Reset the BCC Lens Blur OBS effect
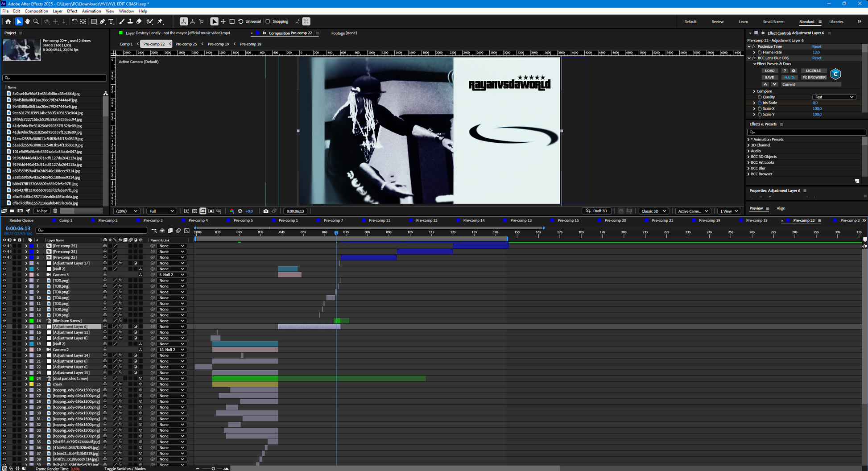Image resolution: width=868 pixels, height=471 pixels. [x=817, y=58]
